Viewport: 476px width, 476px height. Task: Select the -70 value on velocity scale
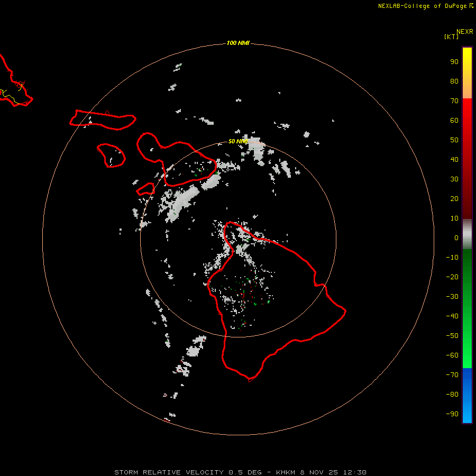[x=452, y=375]
